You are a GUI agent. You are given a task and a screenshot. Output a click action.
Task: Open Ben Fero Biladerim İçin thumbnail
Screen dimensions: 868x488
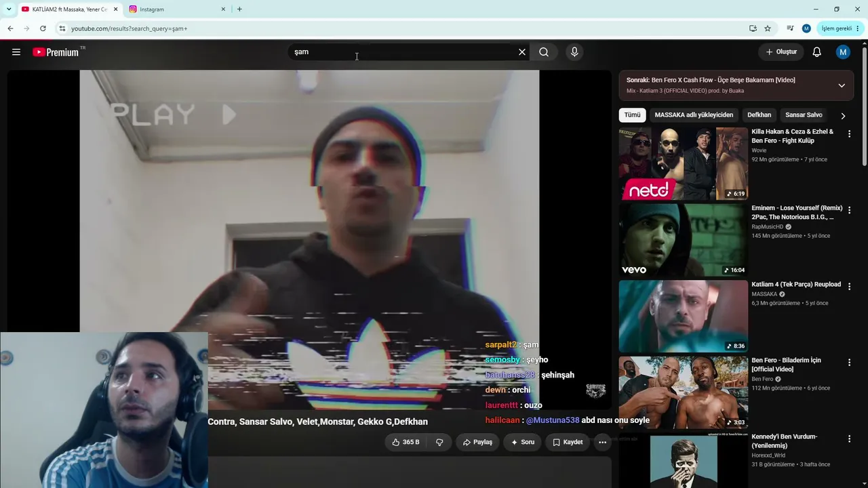click(x=683, y=392)
